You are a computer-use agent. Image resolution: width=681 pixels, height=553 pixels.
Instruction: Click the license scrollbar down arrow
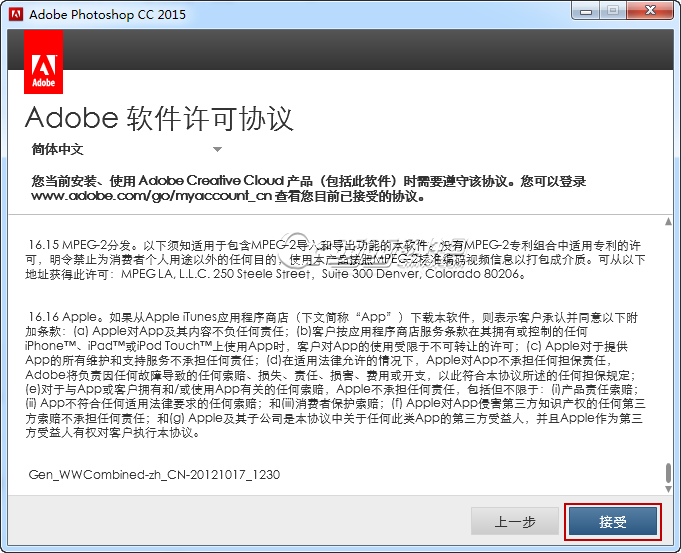coord(668,489)
